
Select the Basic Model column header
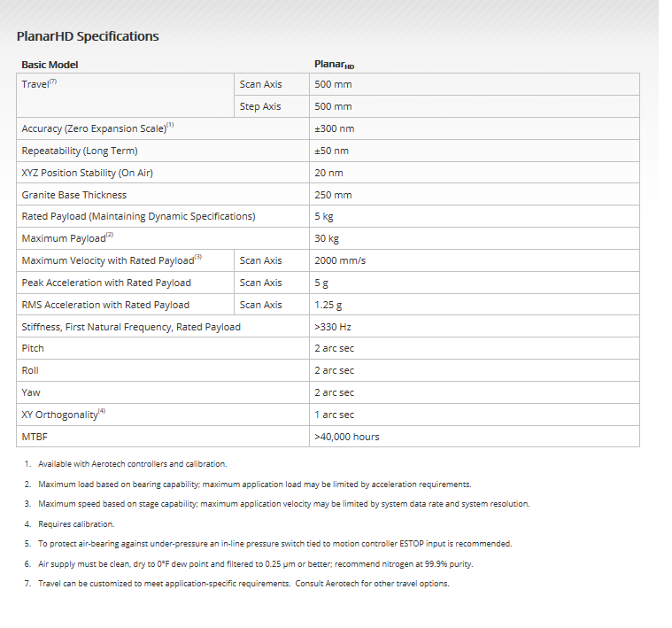50,65
